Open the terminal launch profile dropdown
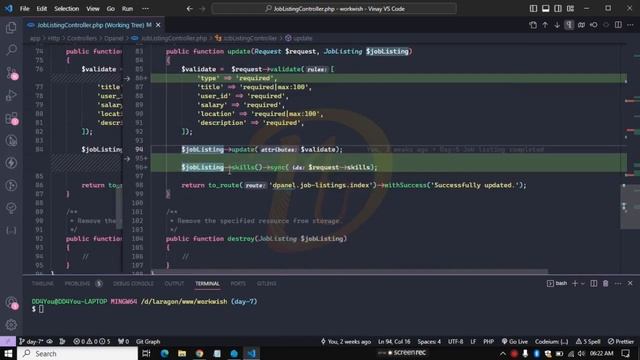The height and width of the screenshot is (360, 640). click(x=583, y=283)
